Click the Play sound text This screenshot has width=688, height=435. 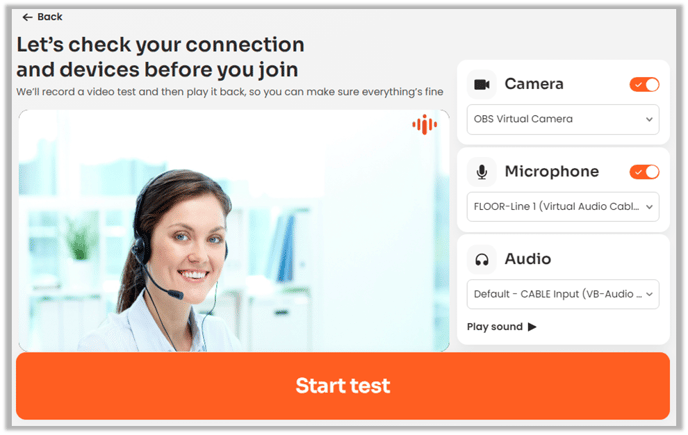494,327
